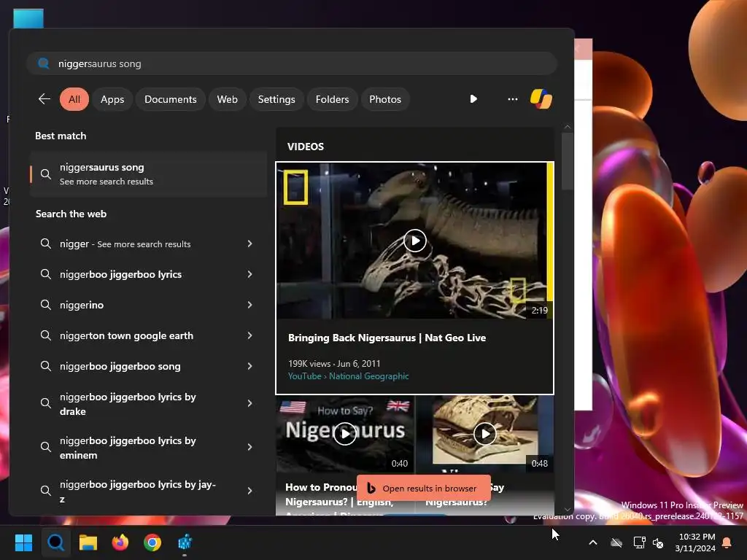Click the network display tray icon
This screenshot has width=747, height=560.
tap(639, 542)
